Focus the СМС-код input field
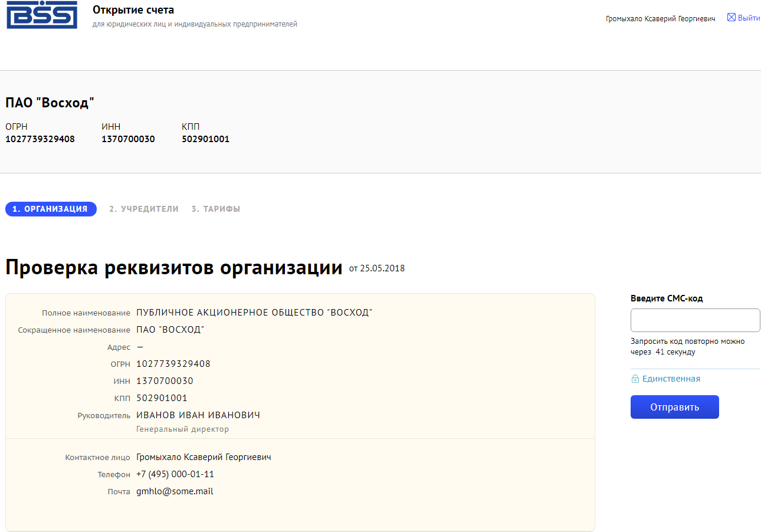This screenshot has height=532, width=761. pos(696,320)
